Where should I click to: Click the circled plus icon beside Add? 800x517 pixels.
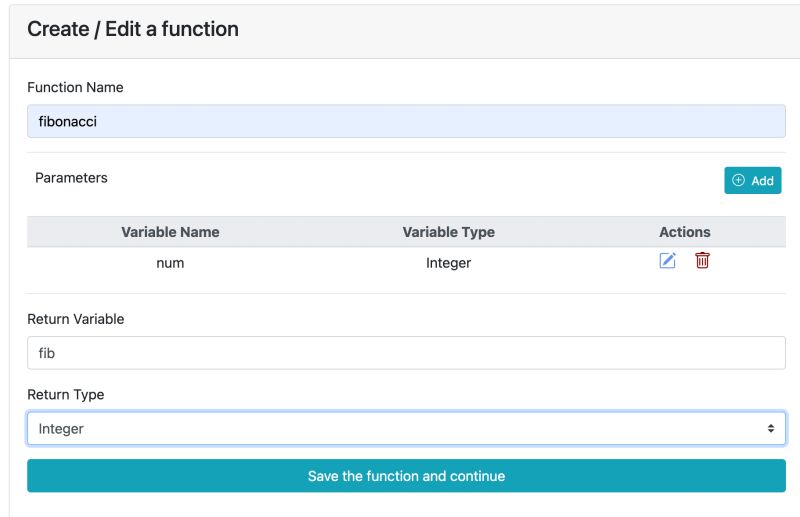(739, 181)
